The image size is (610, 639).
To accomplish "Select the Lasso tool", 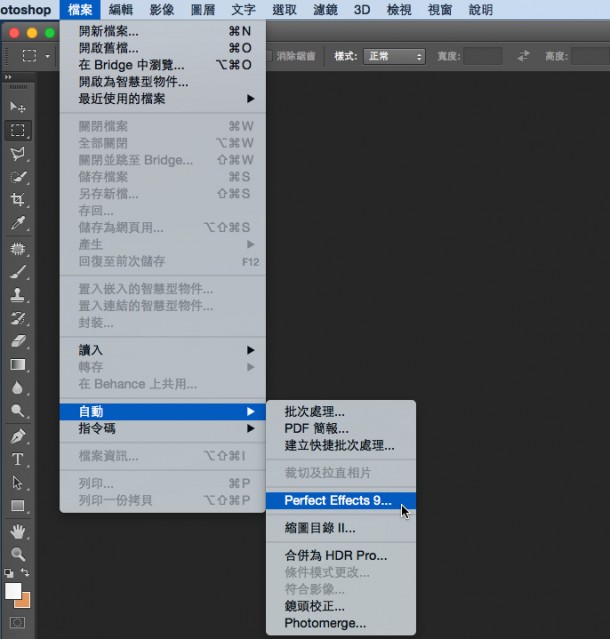I will coord(18,153).
